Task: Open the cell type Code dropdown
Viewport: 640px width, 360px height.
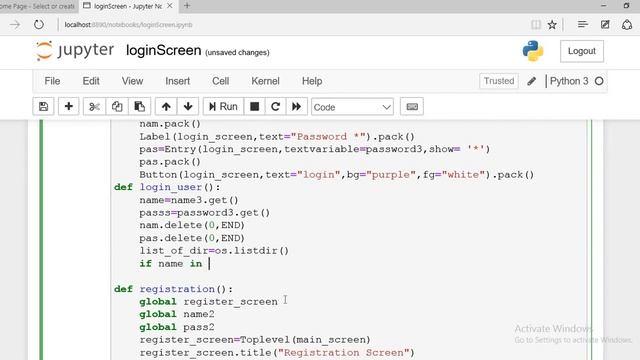Action: [352, 107]
